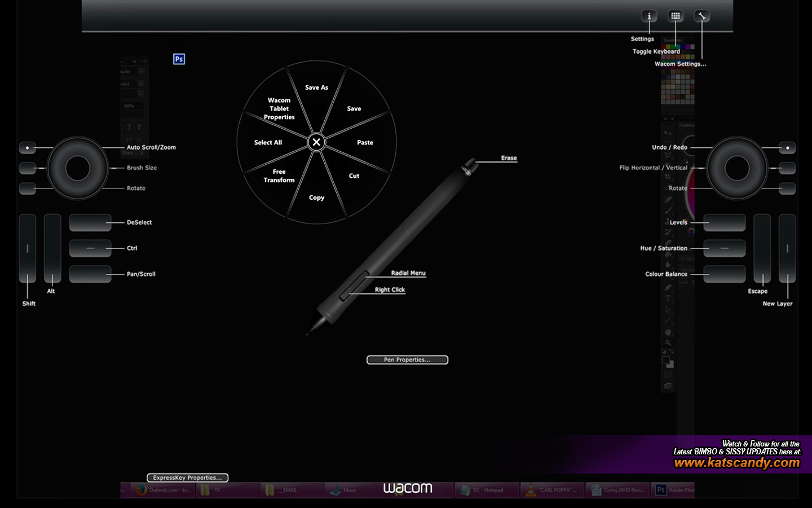Screen dimensions: 812x508
Task: Select Cut in the radial menu
Action: point(354,176)
